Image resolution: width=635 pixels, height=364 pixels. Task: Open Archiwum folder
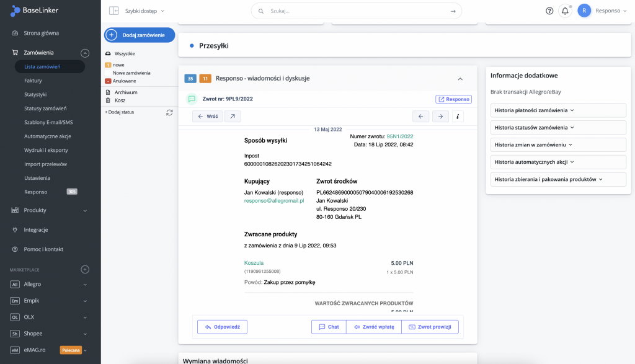125,92
